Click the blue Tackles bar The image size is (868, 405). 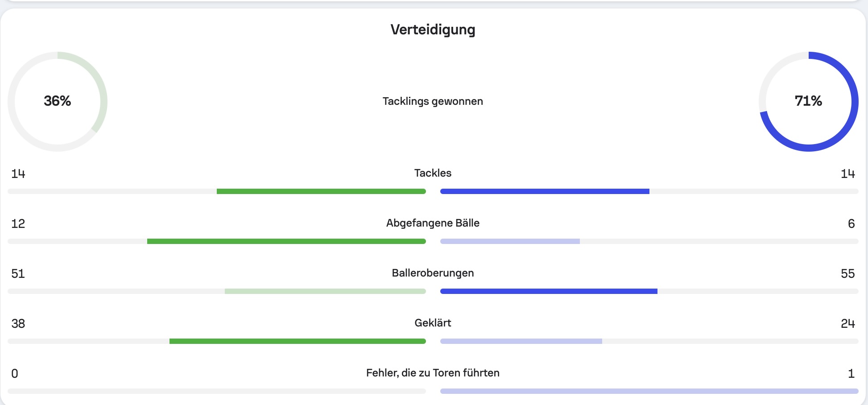tap(545, 191)
